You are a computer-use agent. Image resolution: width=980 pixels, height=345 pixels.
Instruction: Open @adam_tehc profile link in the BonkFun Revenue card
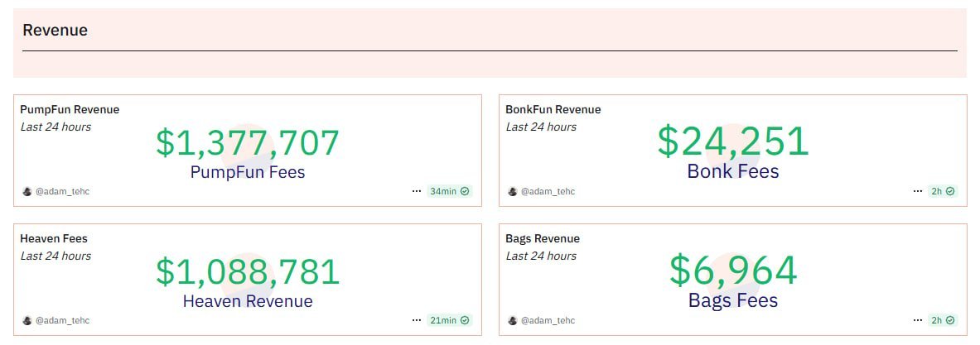(x=548, y=191)
